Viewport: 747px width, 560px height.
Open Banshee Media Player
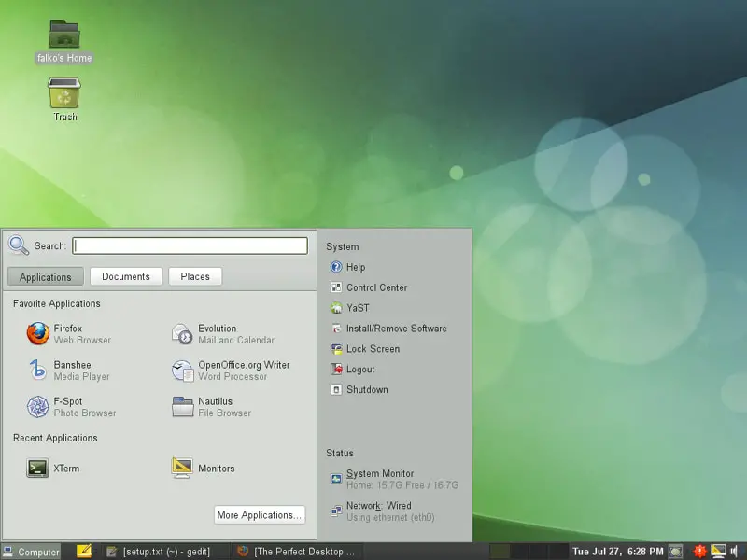point(68,371)
